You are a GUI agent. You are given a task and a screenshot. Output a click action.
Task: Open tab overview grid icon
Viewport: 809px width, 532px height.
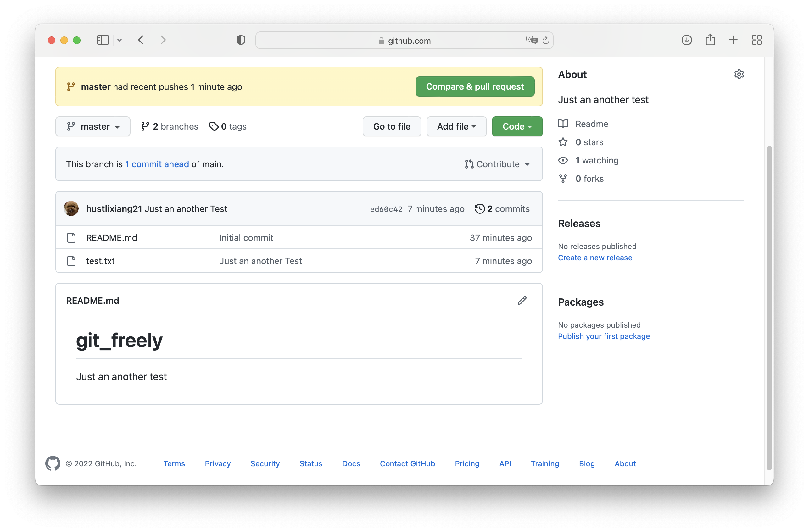[x=757, y=40]
